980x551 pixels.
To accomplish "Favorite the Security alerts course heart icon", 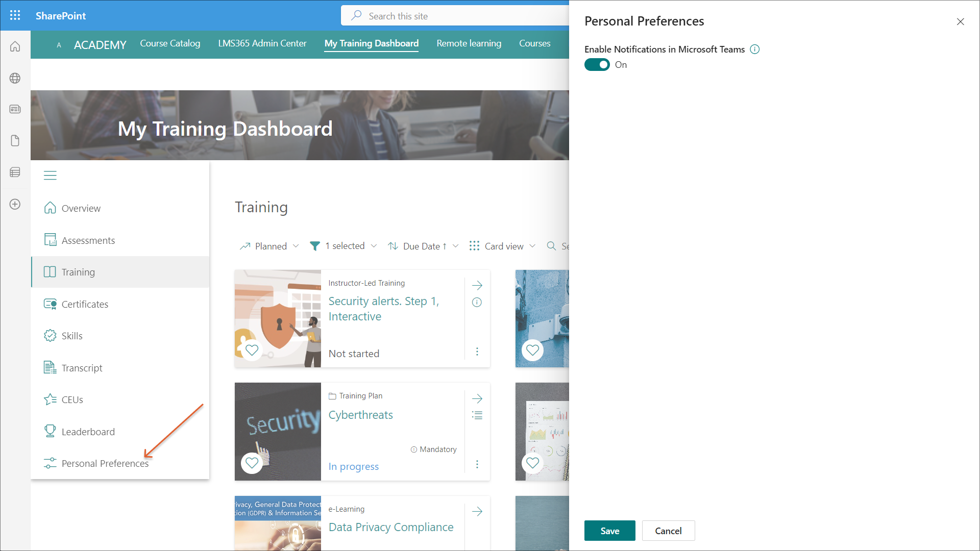I will pyautogui.click(x=252, y=350).
